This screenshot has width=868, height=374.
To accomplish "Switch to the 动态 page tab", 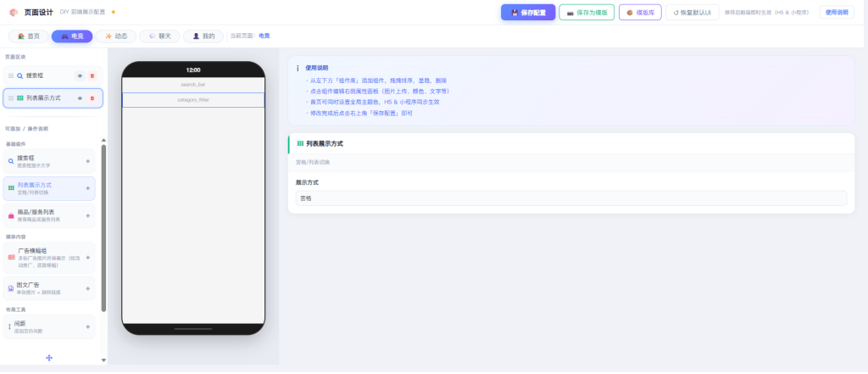I will tap(115, 36).
